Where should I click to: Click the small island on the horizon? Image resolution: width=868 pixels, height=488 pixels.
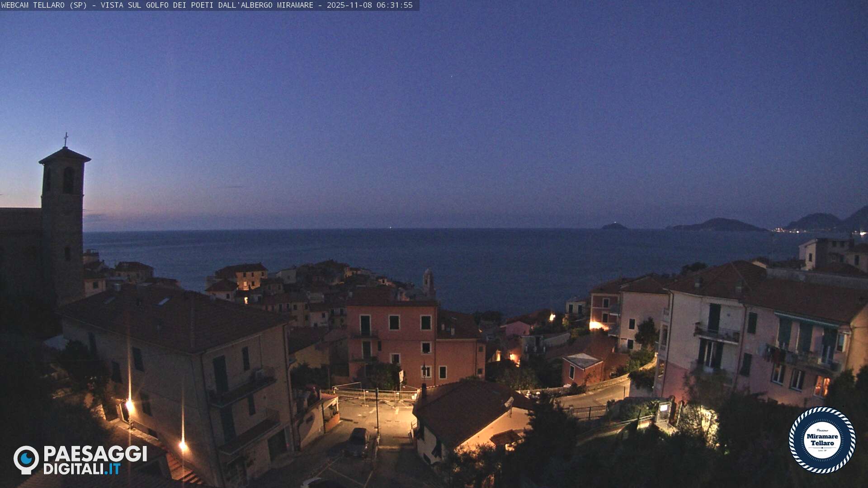(614, 226)
